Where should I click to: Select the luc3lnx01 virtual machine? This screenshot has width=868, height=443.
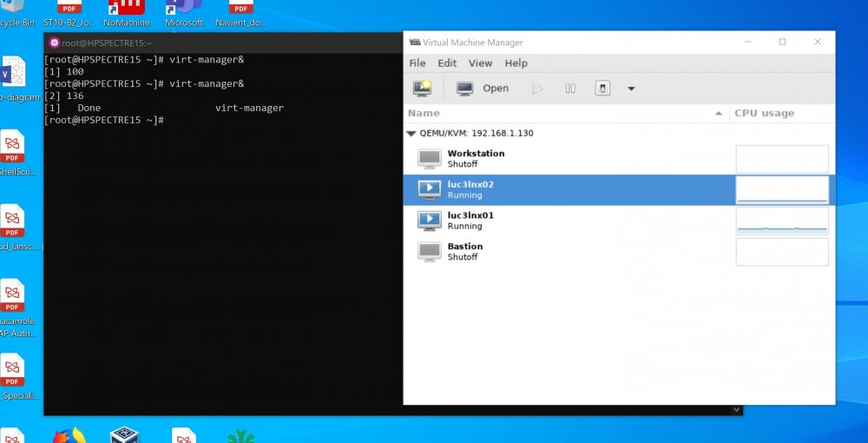tap(619, 221)
